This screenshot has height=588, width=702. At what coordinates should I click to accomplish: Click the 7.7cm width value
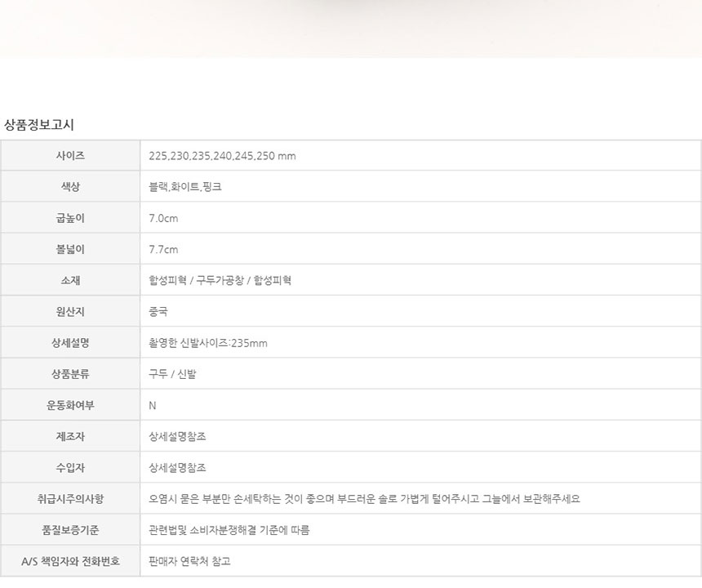coord(163,249)
